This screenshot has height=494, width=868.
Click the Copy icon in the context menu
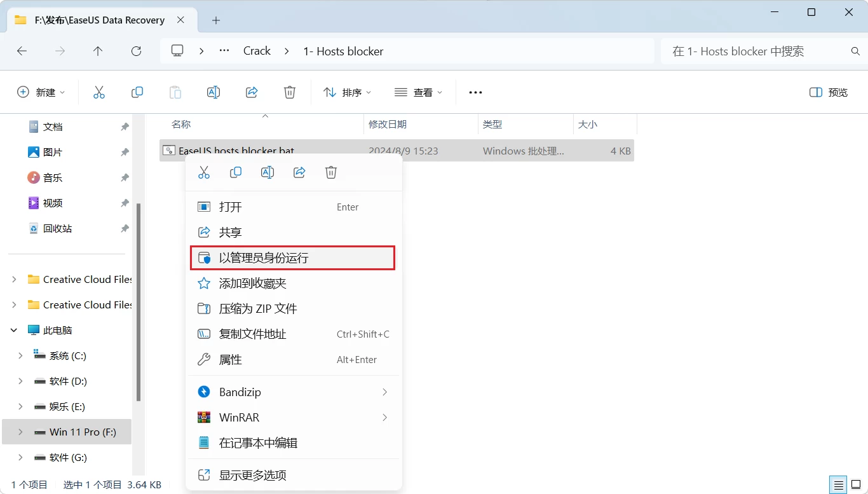coord(236,172)
